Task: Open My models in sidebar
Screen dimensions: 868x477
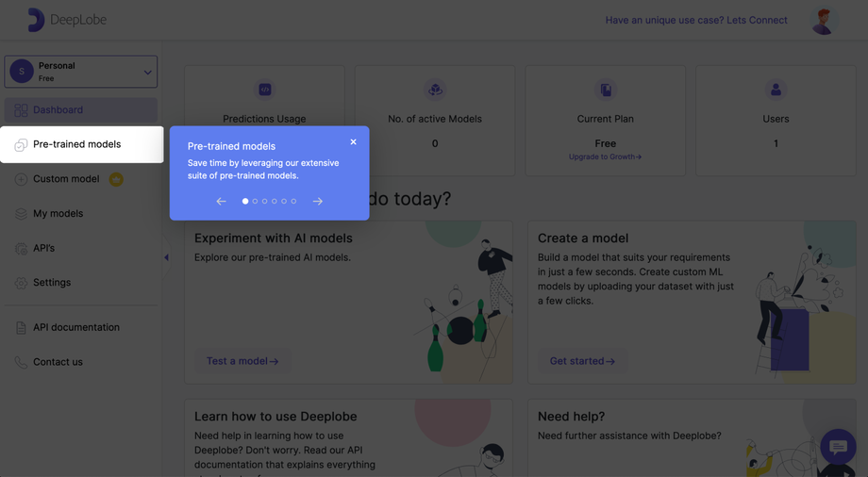Action: tap(58, 214)
